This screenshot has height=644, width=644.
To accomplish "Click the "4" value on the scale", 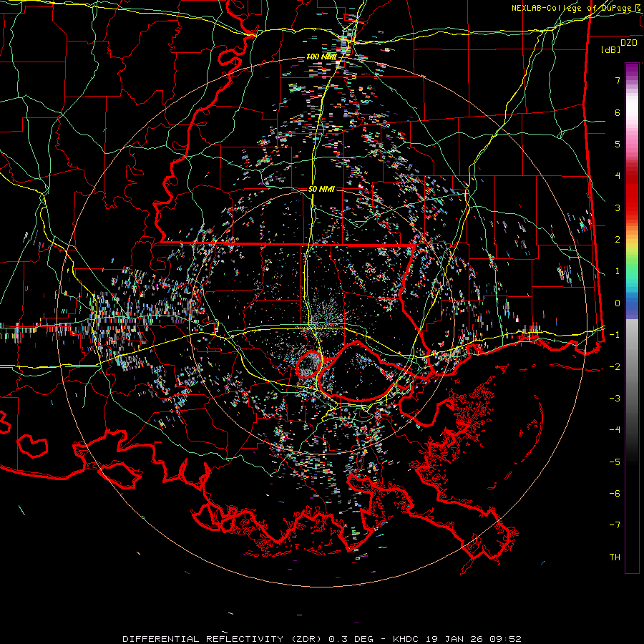I will 618,176.
